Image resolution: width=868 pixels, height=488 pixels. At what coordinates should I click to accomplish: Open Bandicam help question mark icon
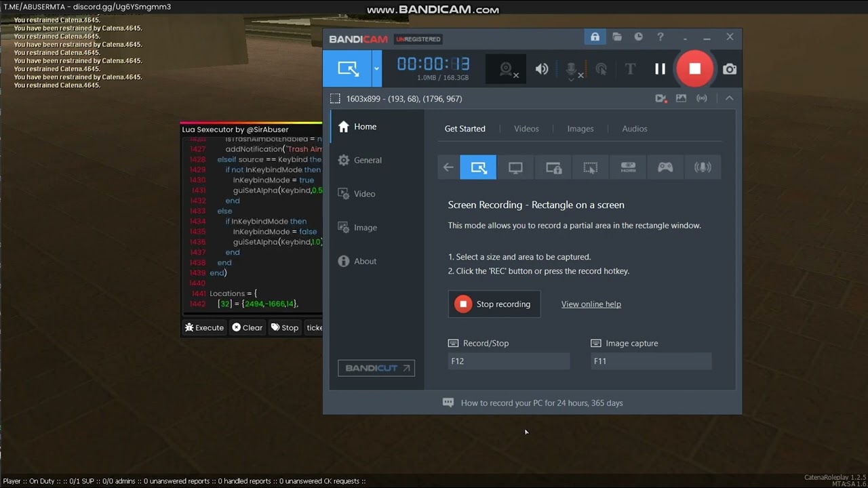click(660, 37)
